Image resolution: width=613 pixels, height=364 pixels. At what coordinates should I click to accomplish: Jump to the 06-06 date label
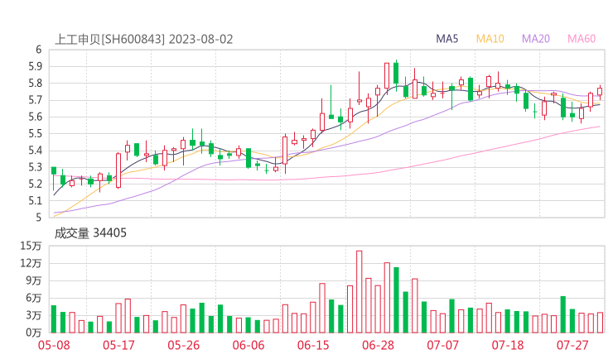(248, 344)
